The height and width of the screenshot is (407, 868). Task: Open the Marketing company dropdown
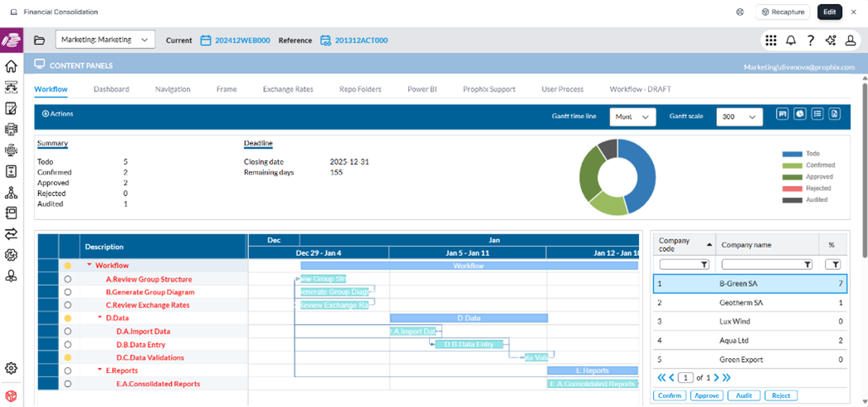[x=105, y=40]
